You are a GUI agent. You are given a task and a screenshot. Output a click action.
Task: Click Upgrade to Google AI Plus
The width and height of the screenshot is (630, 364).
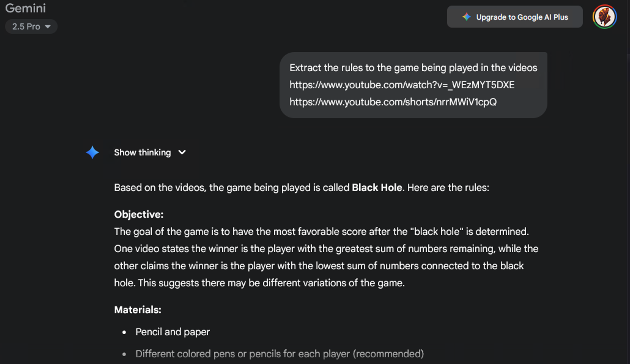[521, 17]
